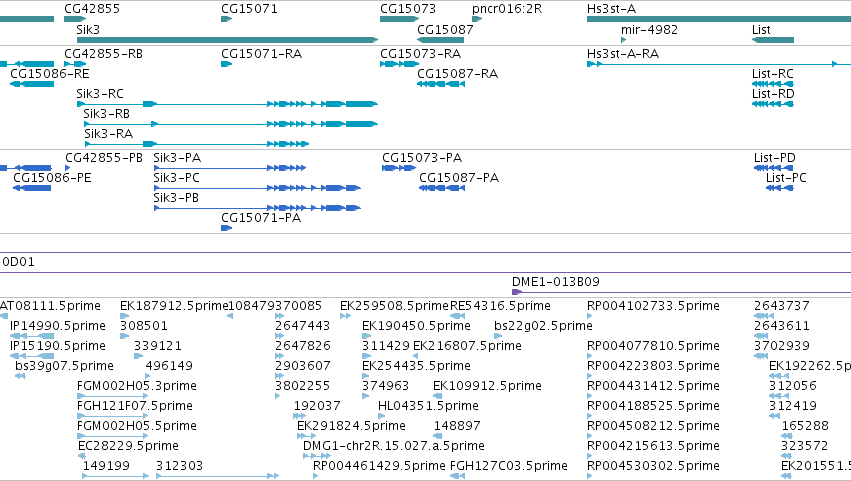The image size is (851, 481).
Task: Open feature label 496149
Action: pos(169,366)
